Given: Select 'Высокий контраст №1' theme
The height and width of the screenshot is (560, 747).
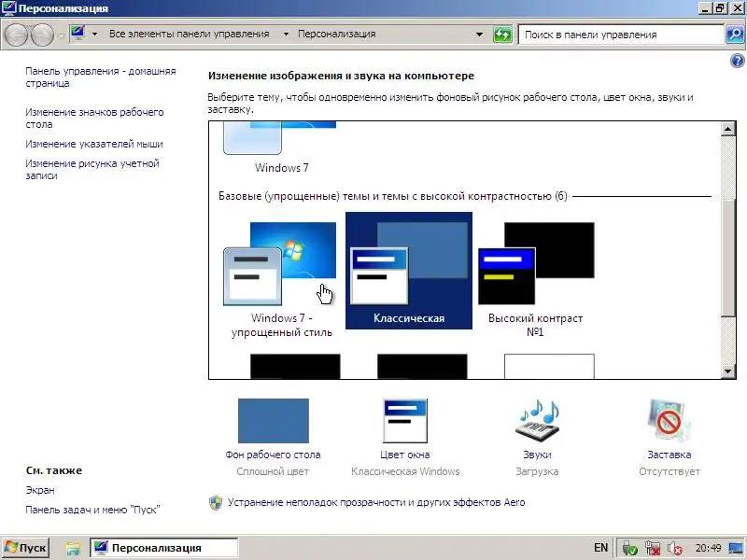Looking at the screenshot, I should point(535,280).
